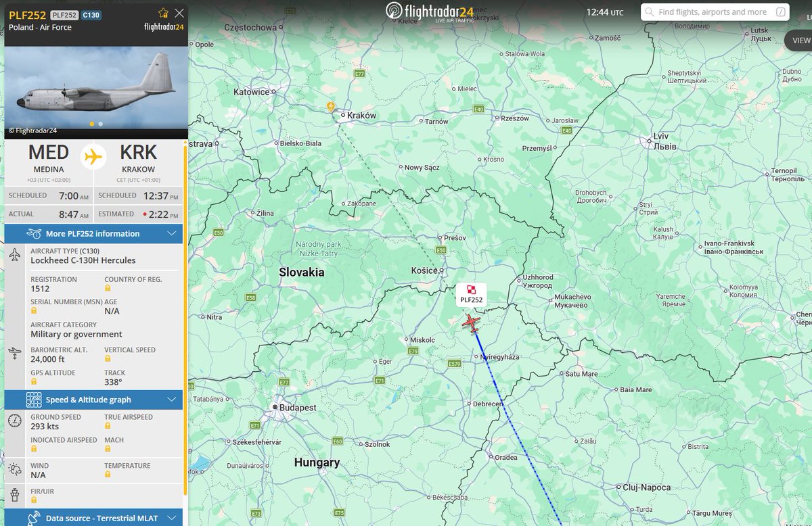The image size is (812, 526).
Task: Select first photo carousel dot
Action: pos(92,124)
